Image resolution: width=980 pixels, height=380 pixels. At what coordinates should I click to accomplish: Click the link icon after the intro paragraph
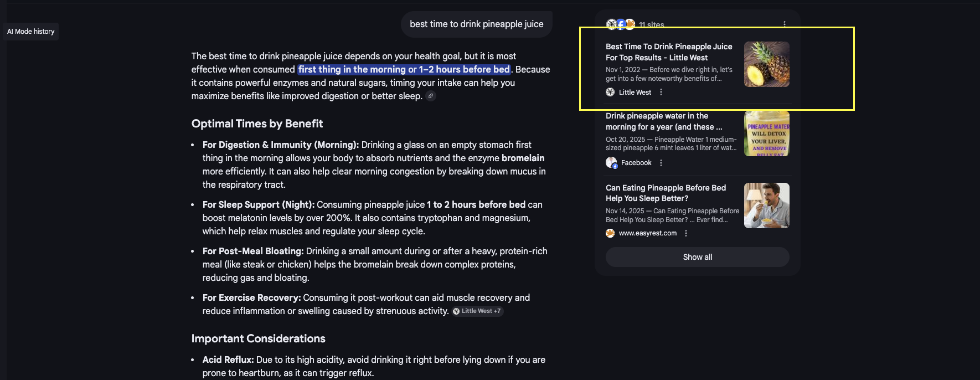[x=431, y=96]
